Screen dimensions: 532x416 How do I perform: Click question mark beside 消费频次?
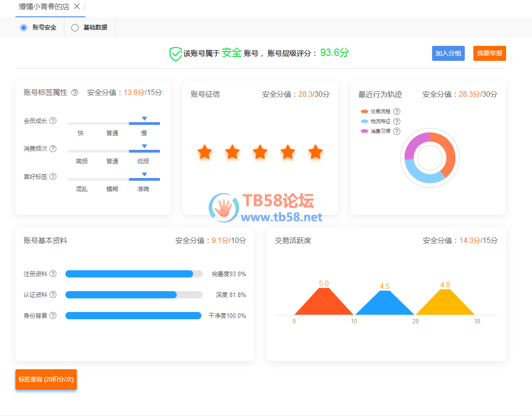pos(53,149)
